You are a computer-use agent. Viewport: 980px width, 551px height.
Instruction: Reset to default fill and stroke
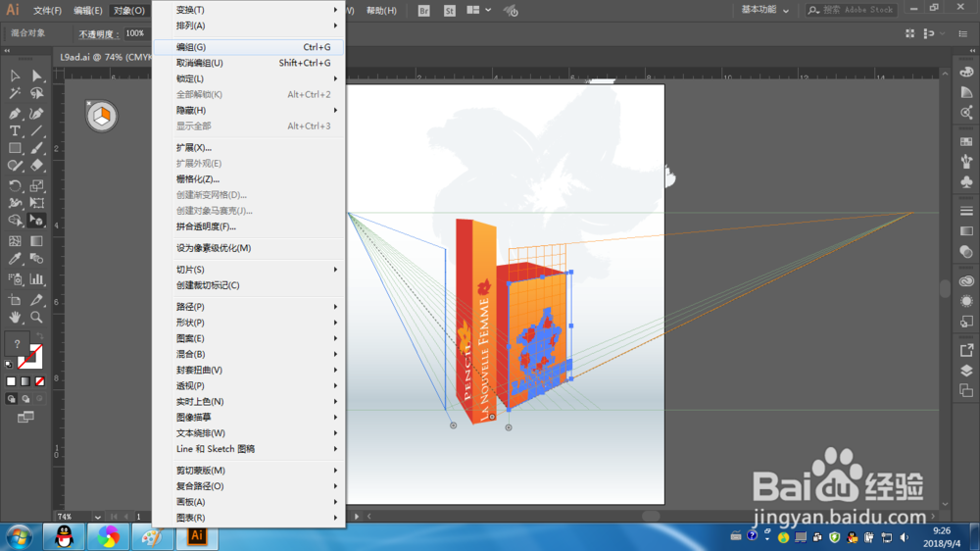[9, 364]
